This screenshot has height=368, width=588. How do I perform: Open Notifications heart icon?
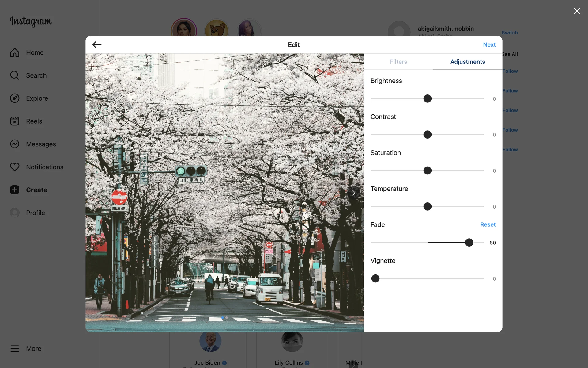pos(14,167)
